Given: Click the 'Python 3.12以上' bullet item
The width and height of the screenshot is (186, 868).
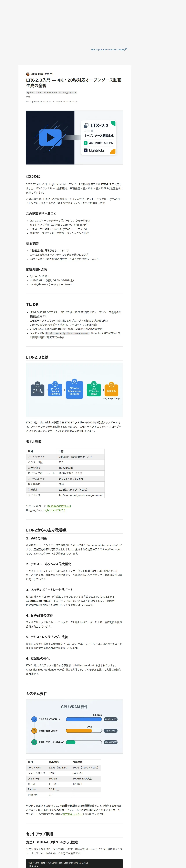Looking at the screenshot, I should pyautogui.click(x=40, y=276).
